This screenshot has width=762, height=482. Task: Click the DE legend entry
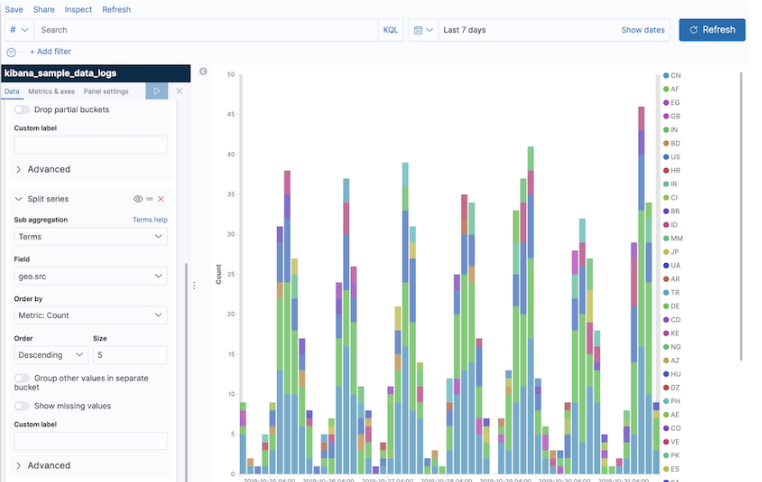tap(672, 306)
